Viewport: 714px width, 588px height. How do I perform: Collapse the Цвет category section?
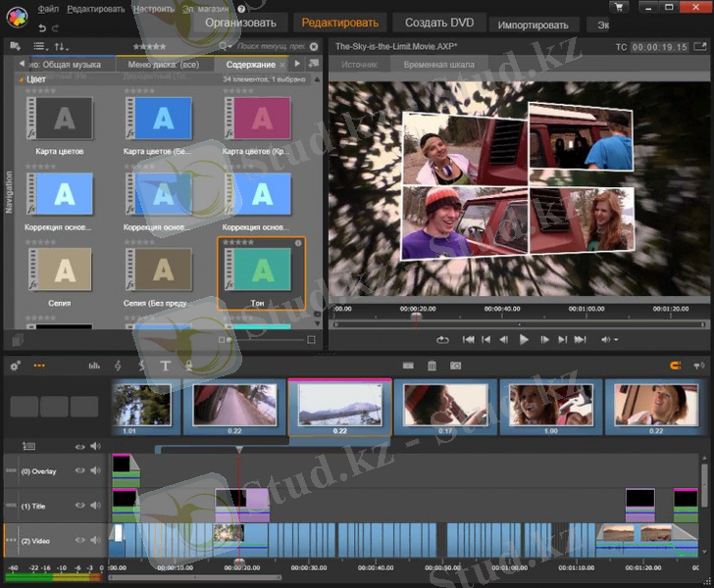click(22, 79)
